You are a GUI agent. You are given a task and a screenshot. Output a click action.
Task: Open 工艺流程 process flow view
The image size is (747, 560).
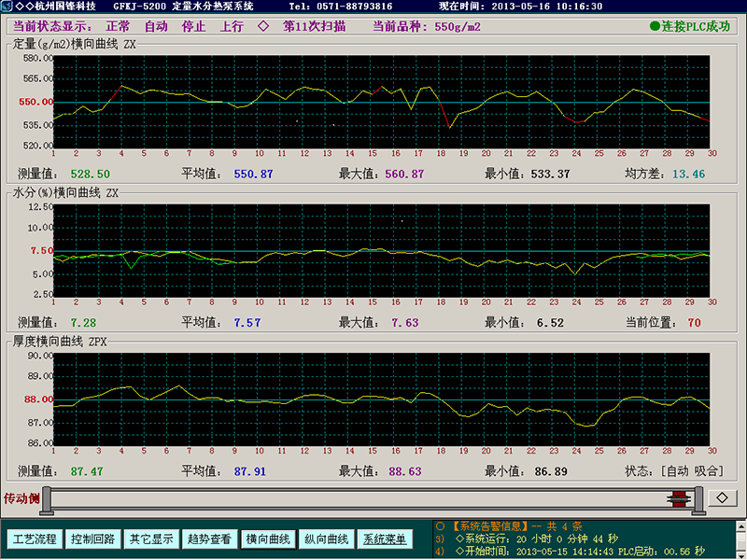(35, 539)
